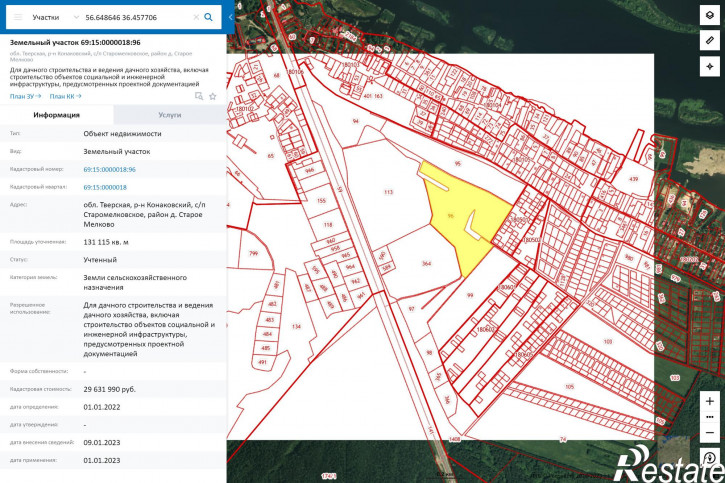
Task: Zoom out with the minus button
Action: (710, 433)
